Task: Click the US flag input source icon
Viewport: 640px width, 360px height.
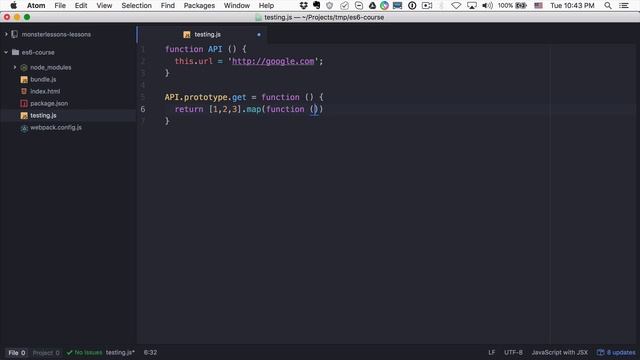Action: (538, 5)
